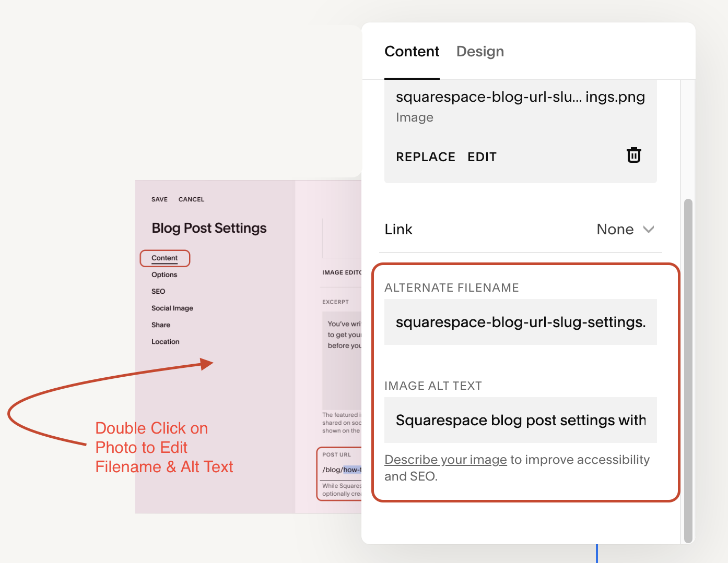Open SEO in Blog Post Settings menu
The image size is (728, 563).
[x=158, y=291]
